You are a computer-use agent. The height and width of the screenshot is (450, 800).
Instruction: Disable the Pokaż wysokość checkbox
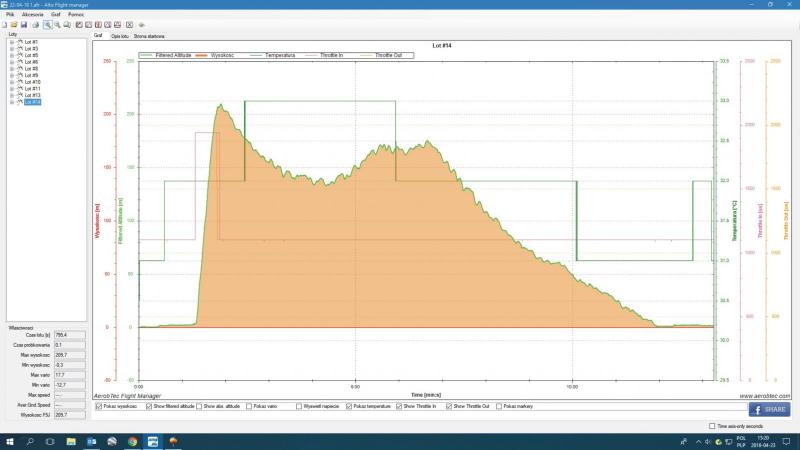98,406
